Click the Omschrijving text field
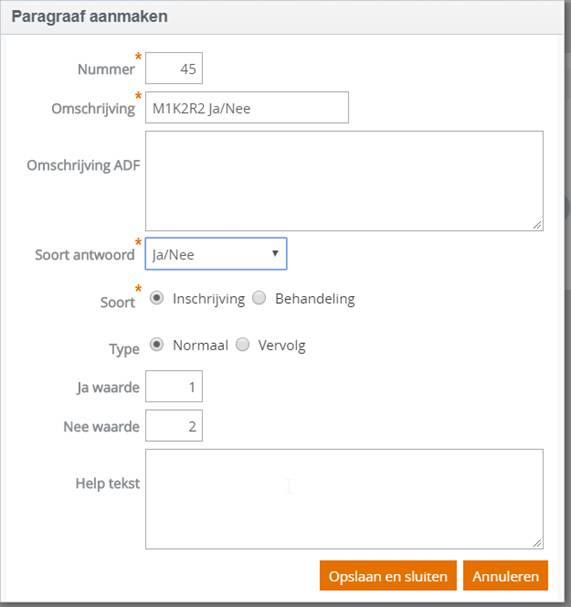The image size is (571, 607). point(247,108)
